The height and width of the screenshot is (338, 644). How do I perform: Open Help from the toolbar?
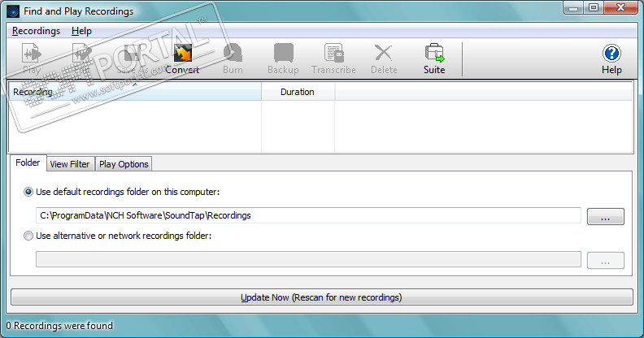tap(611, 58)
